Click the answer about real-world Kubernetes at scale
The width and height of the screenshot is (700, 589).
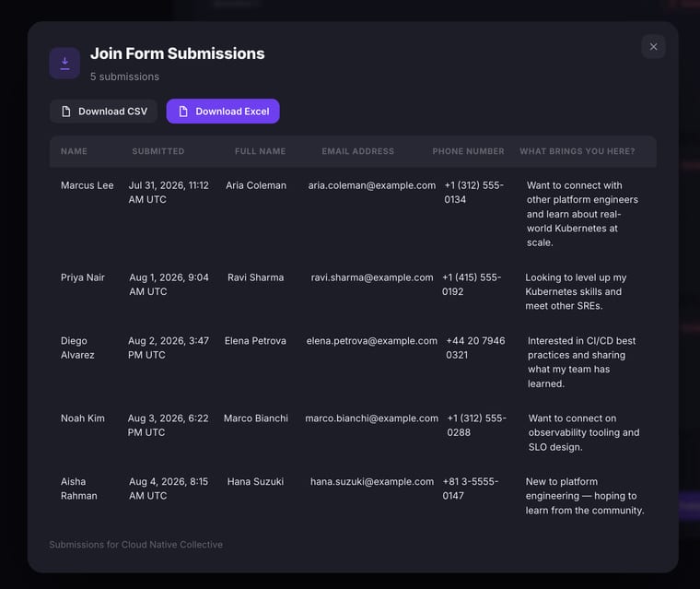[582, 214]
